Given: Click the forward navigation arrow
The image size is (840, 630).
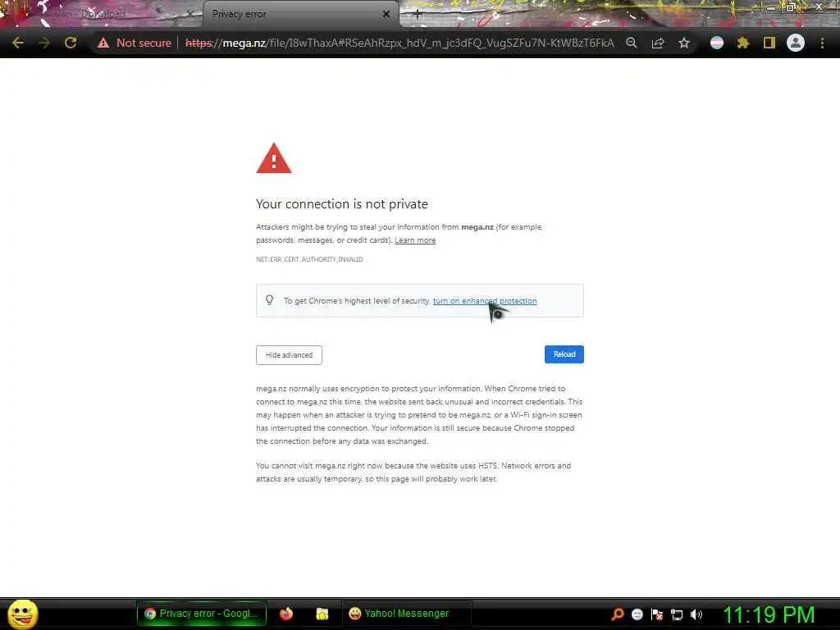Looking at the screenshot, I should pyautogui.click(x=44, y=43).
